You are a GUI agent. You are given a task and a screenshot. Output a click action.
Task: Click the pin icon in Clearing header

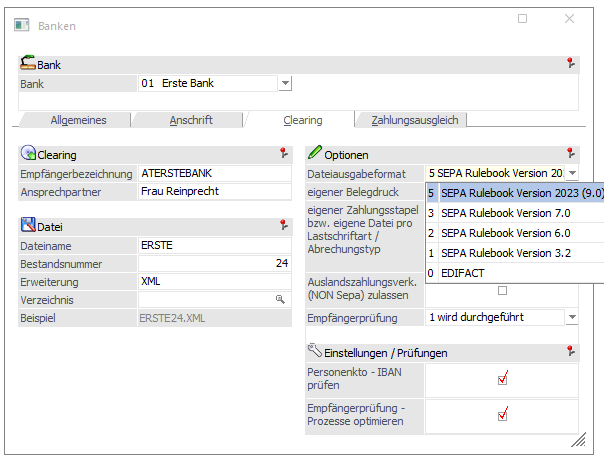pyautogui.click(x=284, y=155)
